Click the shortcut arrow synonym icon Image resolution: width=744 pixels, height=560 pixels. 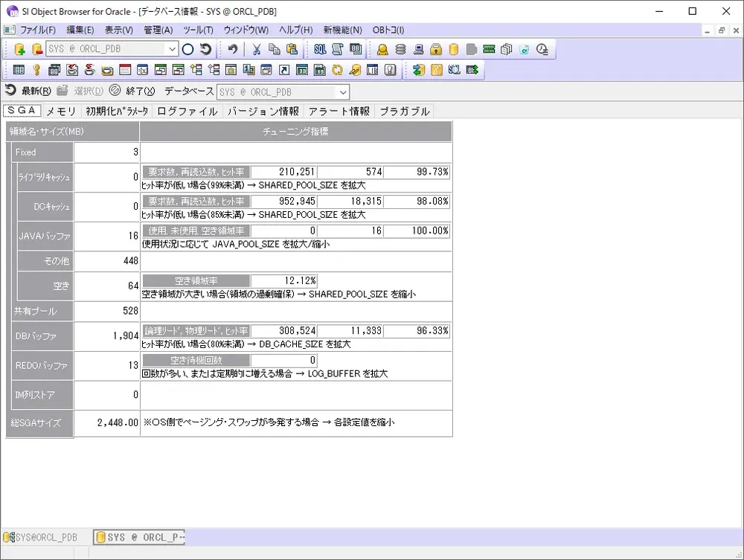pyautogui.click(x=283, y=70)
